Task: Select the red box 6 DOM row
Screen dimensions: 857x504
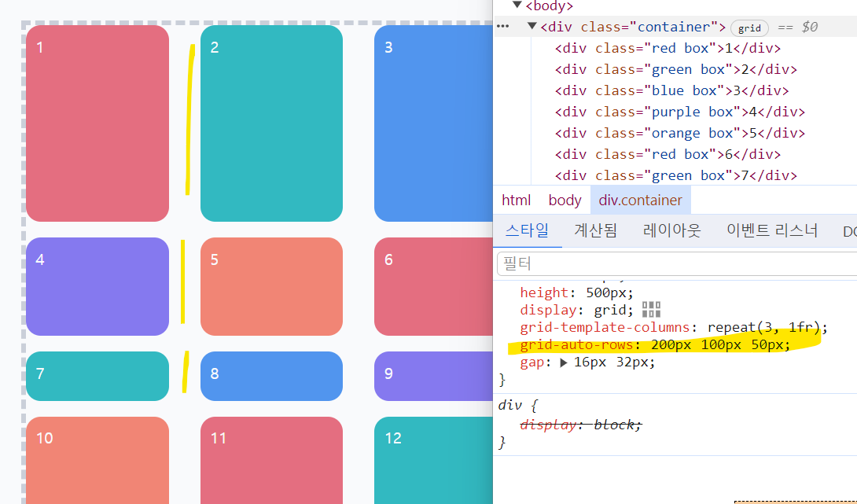Action: (x=668, y=155)
